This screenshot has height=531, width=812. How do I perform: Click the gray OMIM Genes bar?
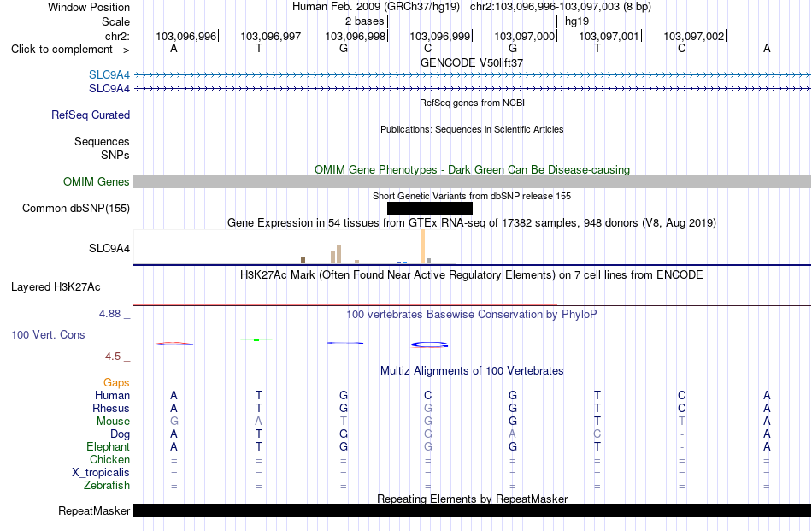click(x=472, y=182)
